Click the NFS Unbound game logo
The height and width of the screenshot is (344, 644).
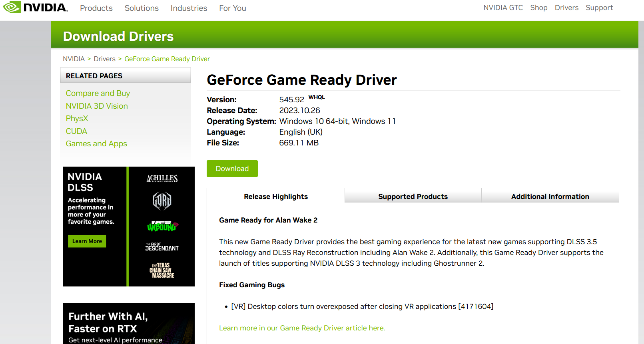pos(163,226)
